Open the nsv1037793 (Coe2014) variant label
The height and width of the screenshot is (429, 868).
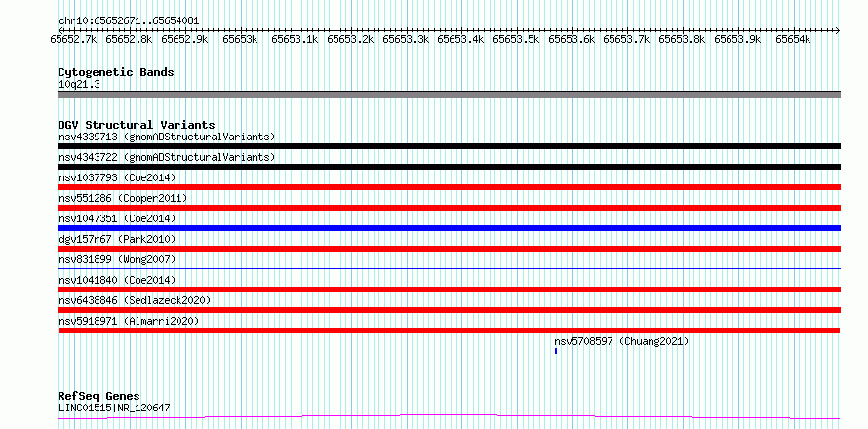click(117, 177)
